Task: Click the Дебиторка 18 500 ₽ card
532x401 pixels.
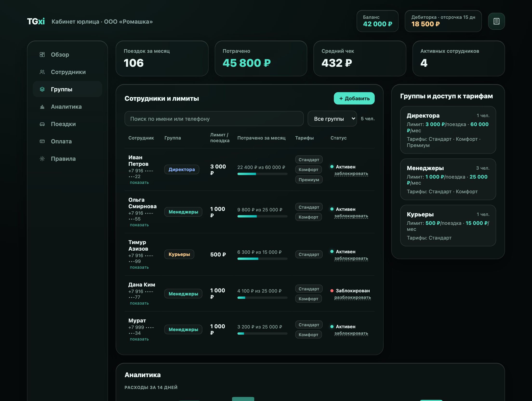Action: coord(443,21)
